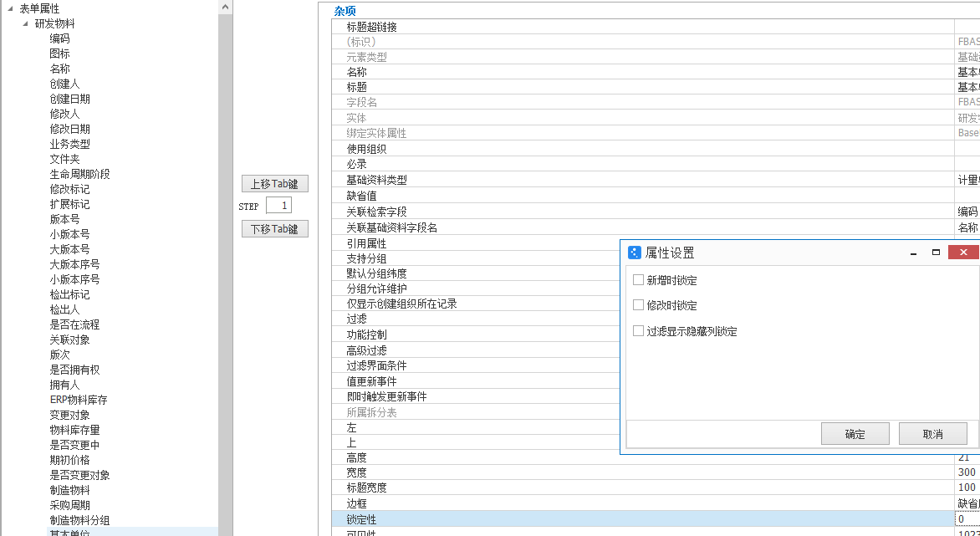Select 制造物料 tree item
The height and width of the screenshot is (536, 980).
70,490
